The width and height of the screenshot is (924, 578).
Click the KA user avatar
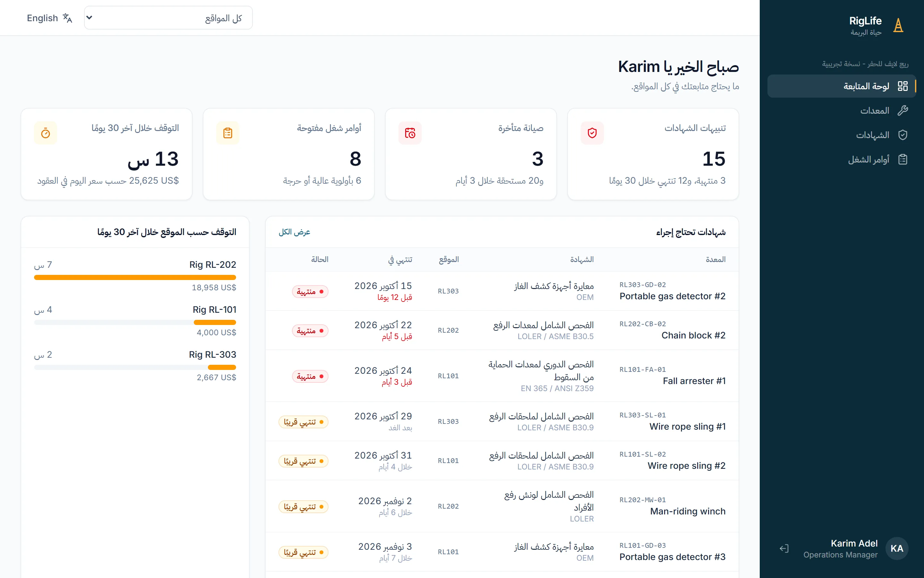tap(896, 548)
